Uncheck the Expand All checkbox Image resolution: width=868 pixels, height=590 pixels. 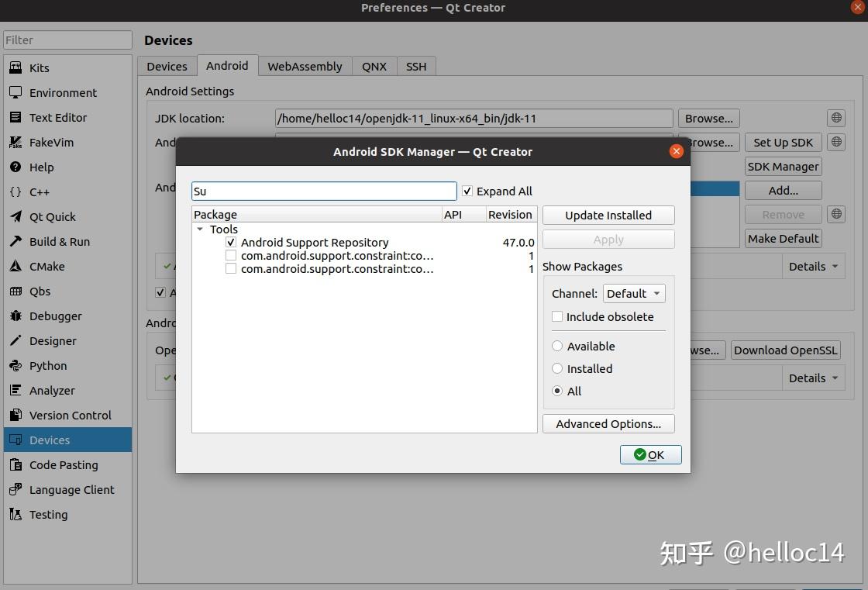(467, 191)
